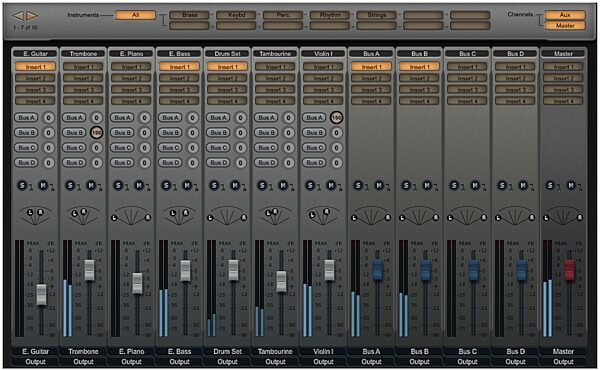Viewport: 600px width, 370px height.
Task: Click the Tambourine pan control
Action: pos(275,216)
